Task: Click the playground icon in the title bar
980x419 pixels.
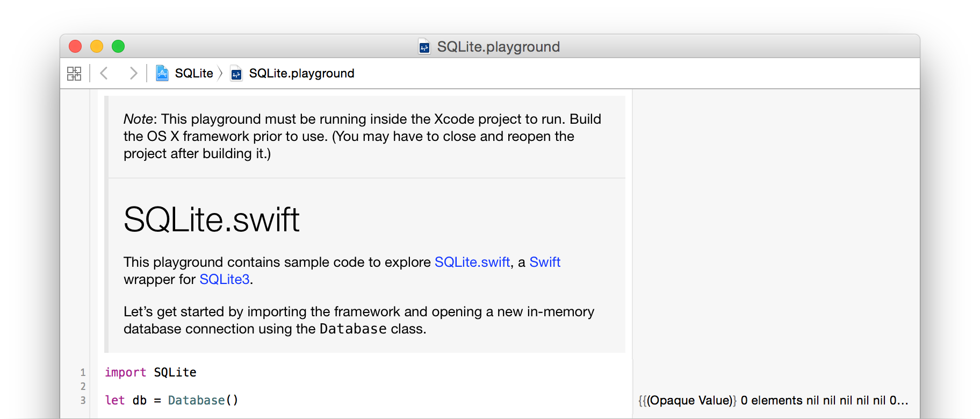Action: 424,46
